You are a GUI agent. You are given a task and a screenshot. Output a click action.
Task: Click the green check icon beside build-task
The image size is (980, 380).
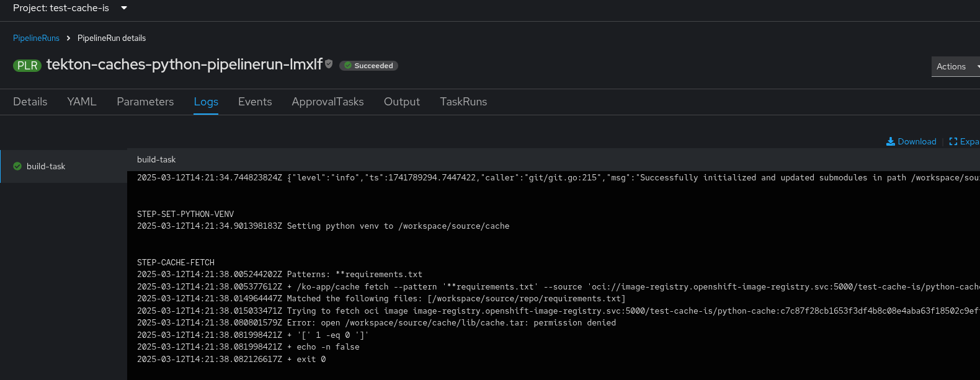[17, 166]
